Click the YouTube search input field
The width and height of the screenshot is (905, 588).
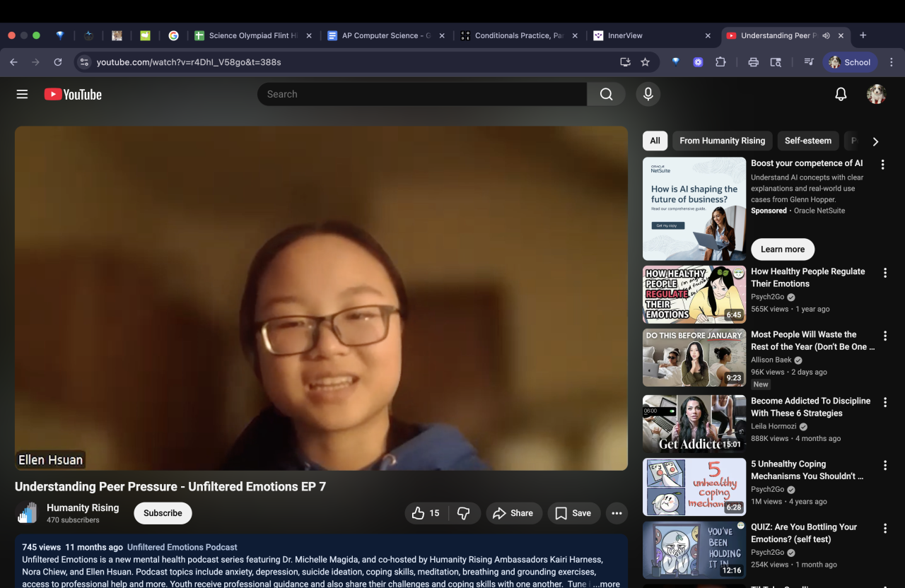[x=422, y=94]
